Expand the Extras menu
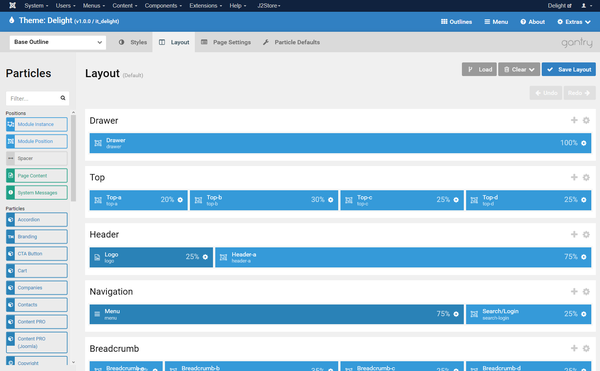This screenshot has width=600, height=371. point(574,22)
